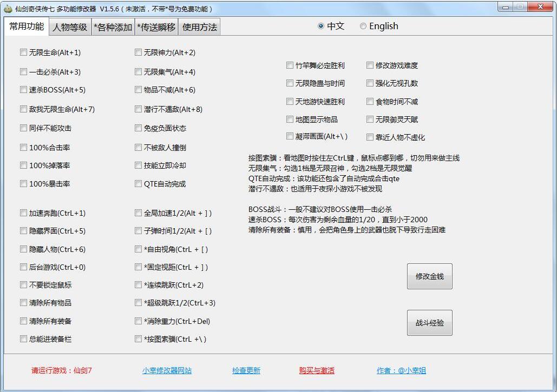Open the 购买与激活 link
The height and width of the screenshot is (392, 557).
pyautogui.click(x=317, y=371)
